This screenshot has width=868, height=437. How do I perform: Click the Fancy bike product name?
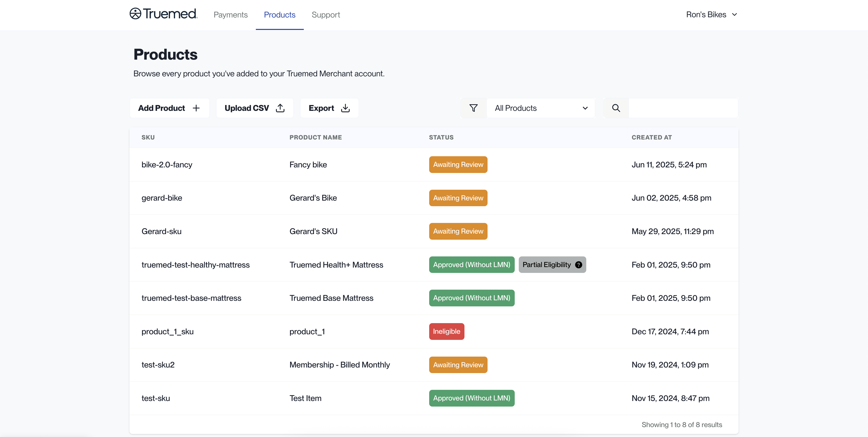coord(308,165)
